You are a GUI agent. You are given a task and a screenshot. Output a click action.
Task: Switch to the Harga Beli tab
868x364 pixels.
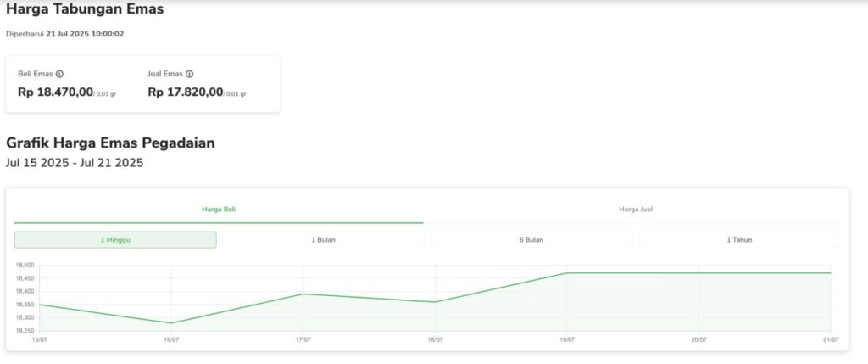pyautogui.click(x=219, y=209)
